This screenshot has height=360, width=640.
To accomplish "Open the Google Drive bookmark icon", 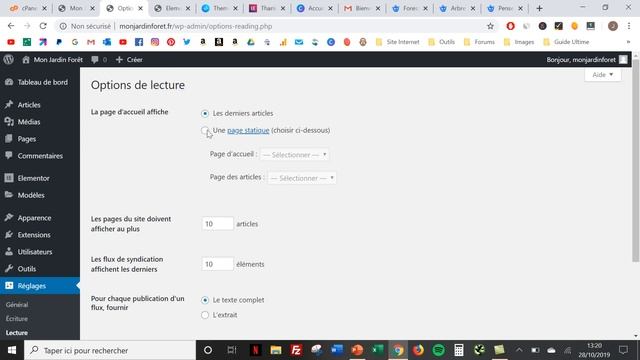I will (x=251, y=42).
